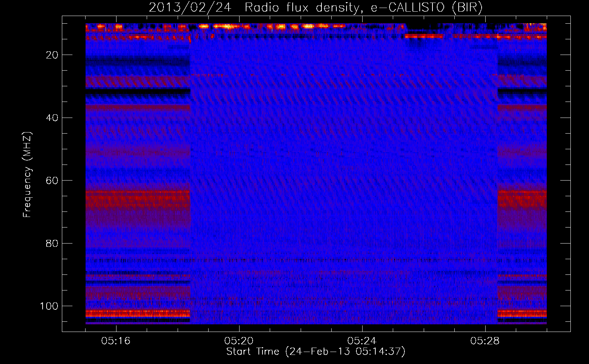589x364 pixels.
Task: Click the '05:24' time tick label
Action: (x=362, y=341)
